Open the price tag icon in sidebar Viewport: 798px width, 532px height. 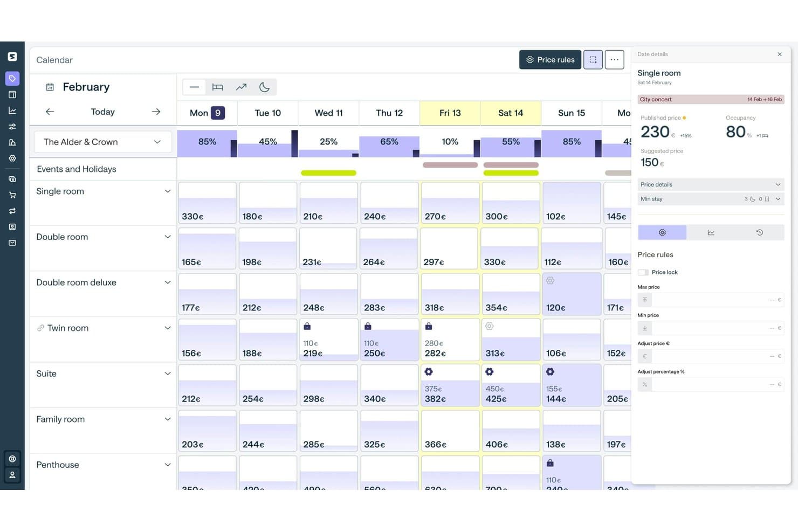click(12, 79)
